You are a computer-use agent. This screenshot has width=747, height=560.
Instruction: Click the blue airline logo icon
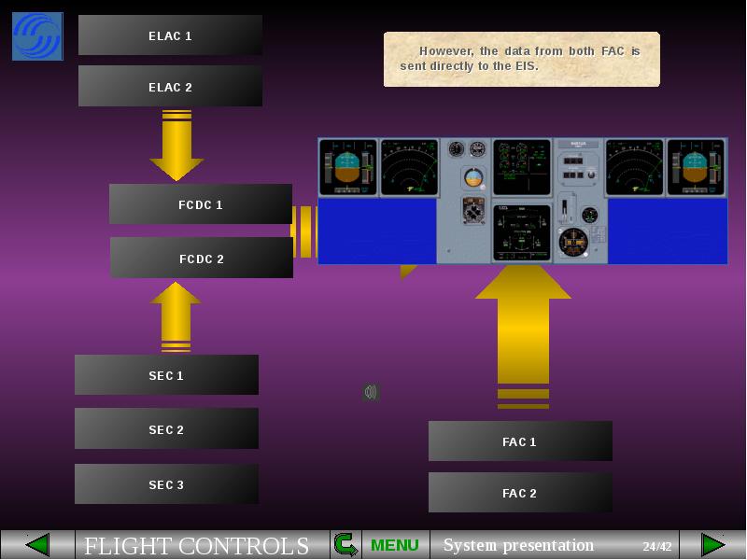point(37,36)
